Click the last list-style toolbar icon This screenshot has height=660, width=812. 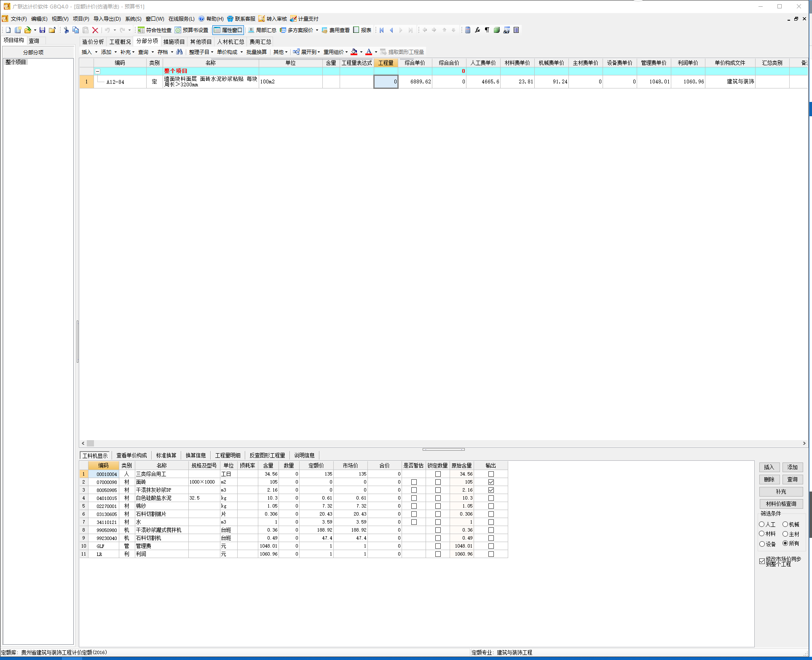[516, 30]
